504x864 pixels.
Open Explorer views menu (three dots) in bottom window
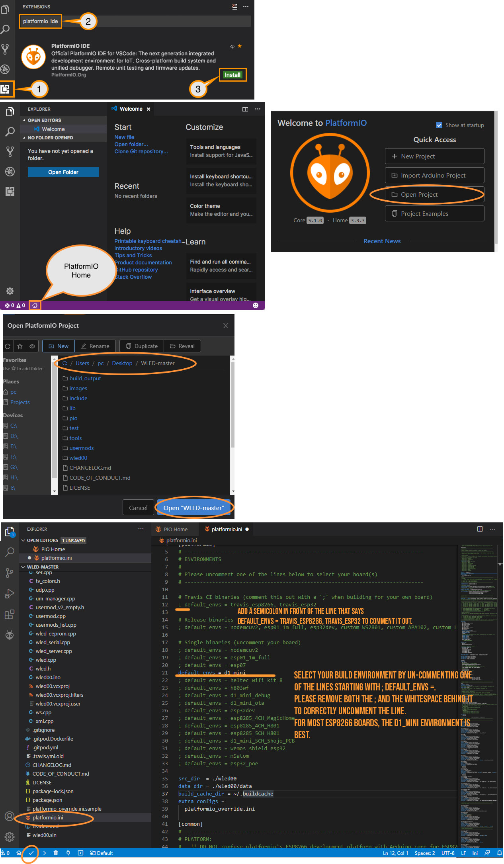pos(141,529)
